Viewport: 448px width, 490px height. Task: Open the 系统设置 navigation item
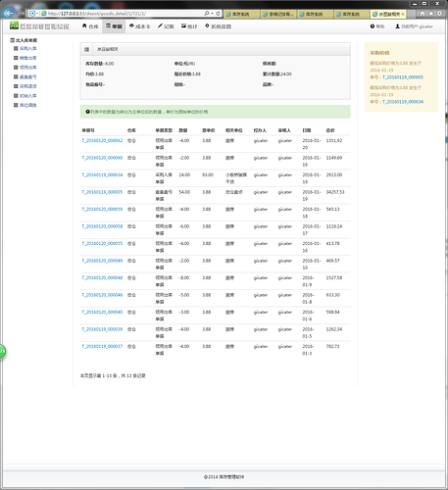tap(218, 26)
